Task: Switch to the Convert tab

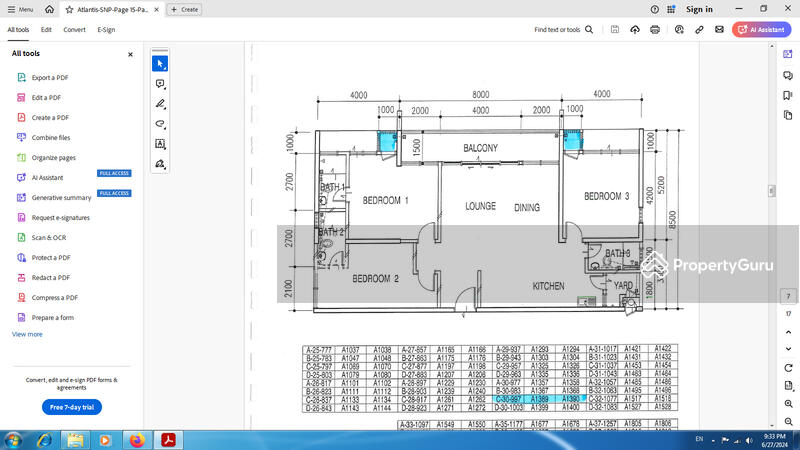Action: click(x=74, y=30)
